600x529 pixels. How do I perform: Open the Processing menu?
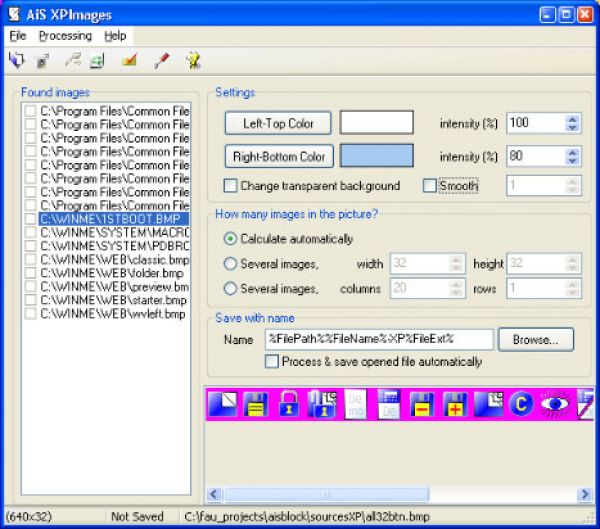[65, 35]
